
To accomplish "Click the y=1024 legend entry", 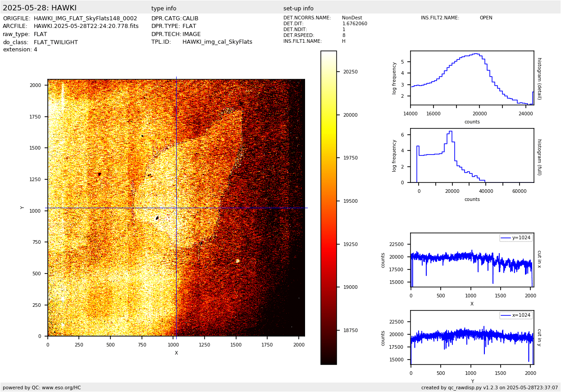I will [x=516, y=238].
